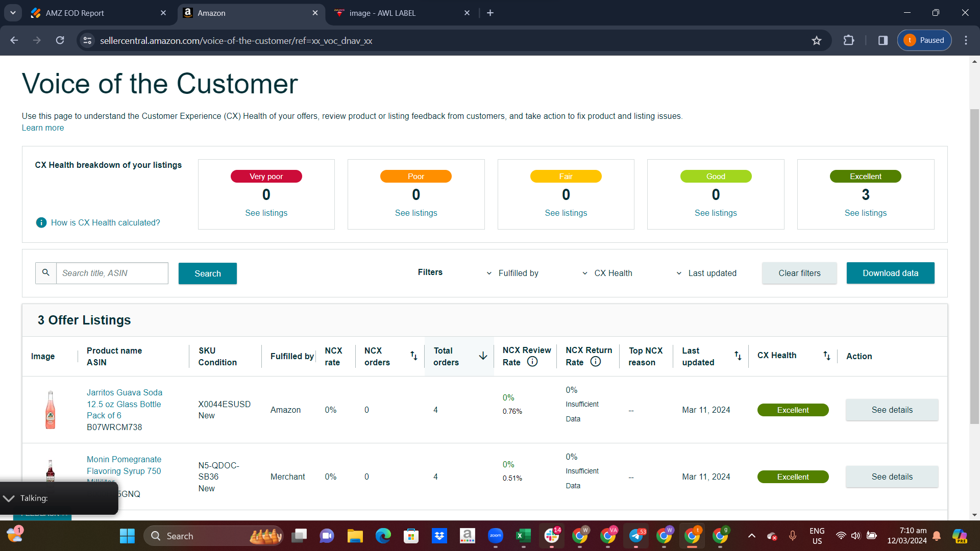980x551 pixels.
Task: Open Dropbox from the taskbar
Action: (x=439, y=536)
